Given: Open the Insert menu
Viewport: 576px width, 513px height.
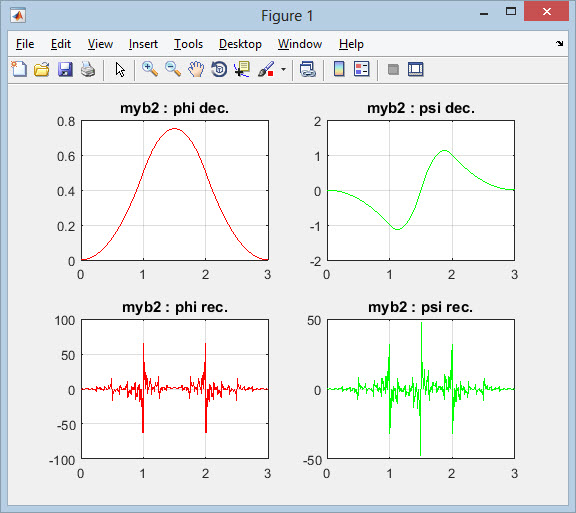Looking at the screenshot, I should point(143,44).
